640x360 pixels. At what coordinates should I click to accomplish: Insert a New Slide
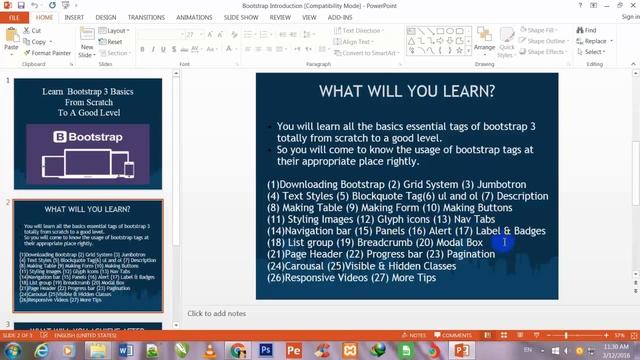tap(87, 42)
